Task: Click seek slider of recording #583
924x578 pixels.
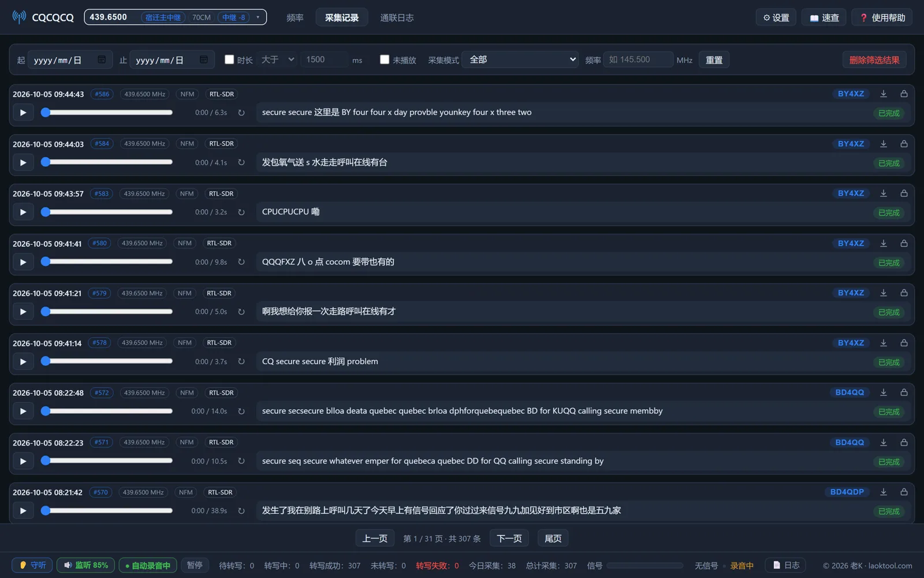Action: pos(107,212)
